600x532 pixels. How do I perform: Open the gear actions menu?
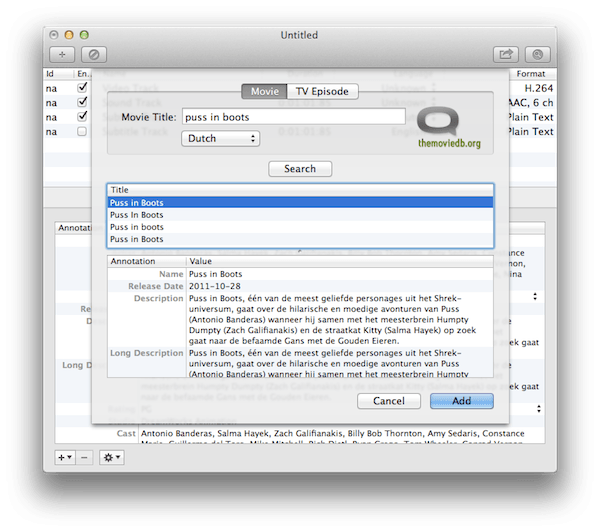tap(112, 457)
